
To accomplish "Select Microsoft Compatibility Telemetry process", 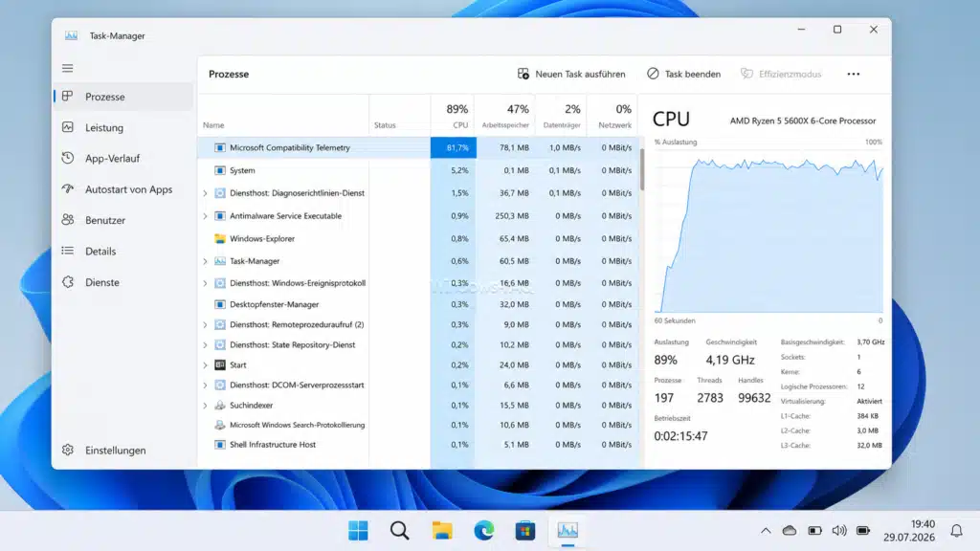I will tap(417, 147).
